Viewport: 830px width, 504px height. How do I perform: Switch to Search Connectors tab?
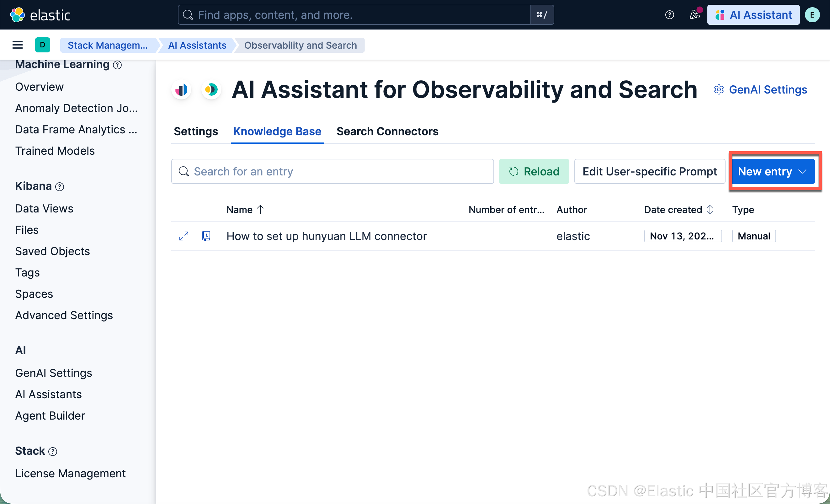pyautogui.click(x=387, y=131)
